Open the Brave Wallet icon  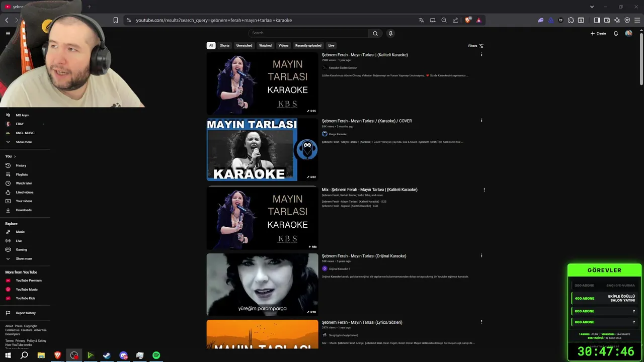coord(607,20)
